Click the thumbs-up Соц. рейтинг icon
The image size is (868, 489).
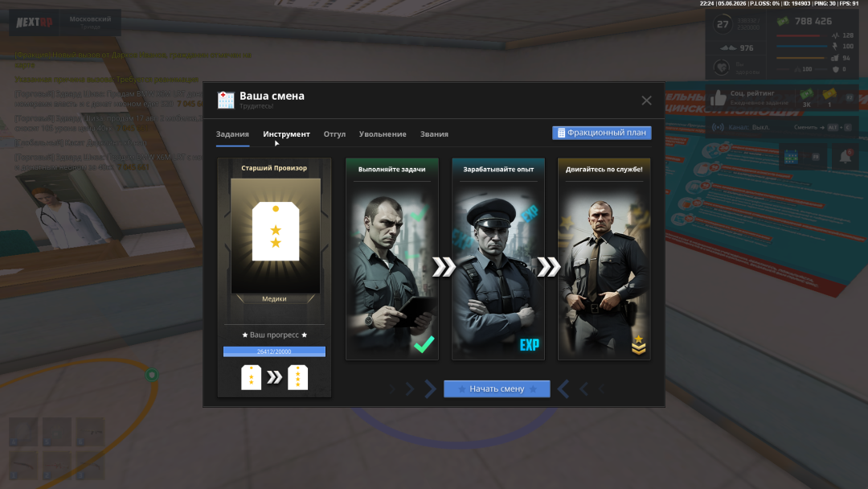click(x=718, y=98)
